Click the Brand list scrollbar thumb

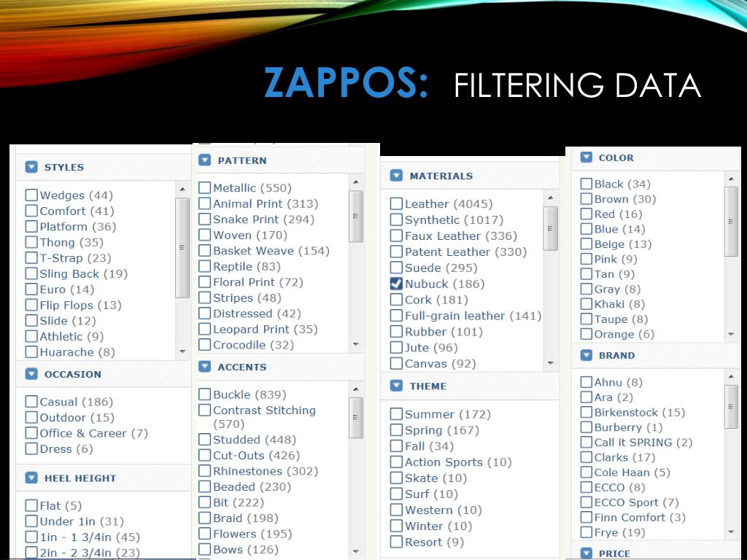pos(731,407)
